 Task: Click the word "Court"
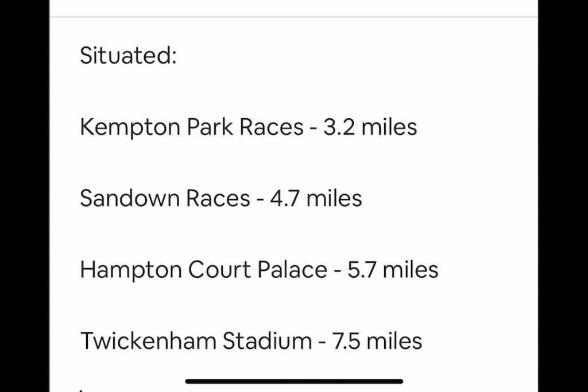(219, 270)
